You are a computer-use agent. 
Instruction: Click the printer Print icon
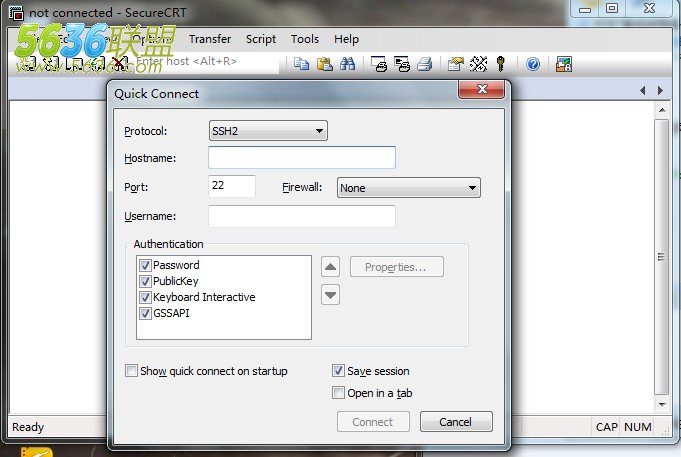[425, 64]
